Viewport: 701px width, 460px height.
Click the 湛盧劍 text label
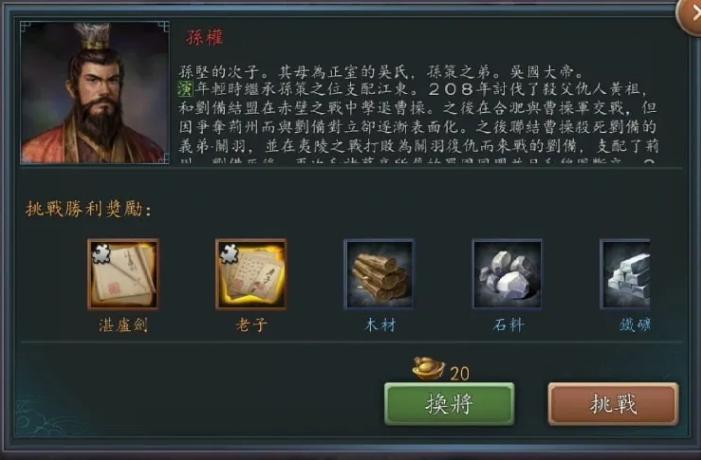click(x=123, y=325)
